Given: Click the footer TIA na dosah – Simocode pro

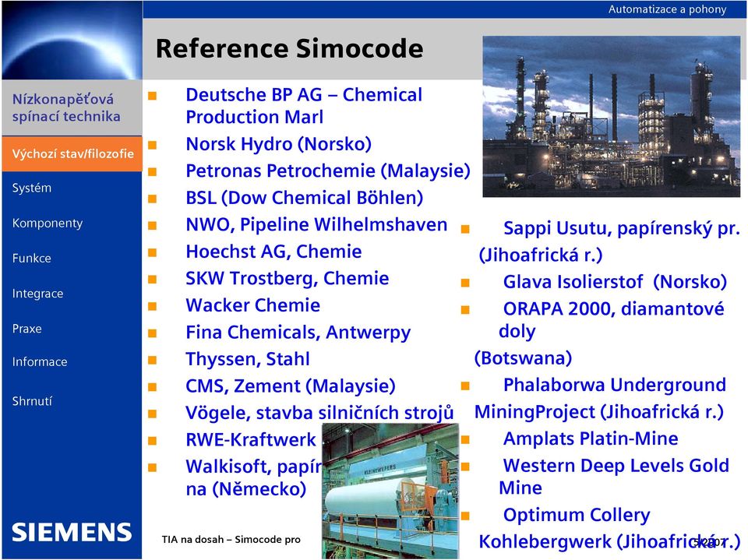Looking at the screenshot, I should pyautogui.click(x=231, y=540).
